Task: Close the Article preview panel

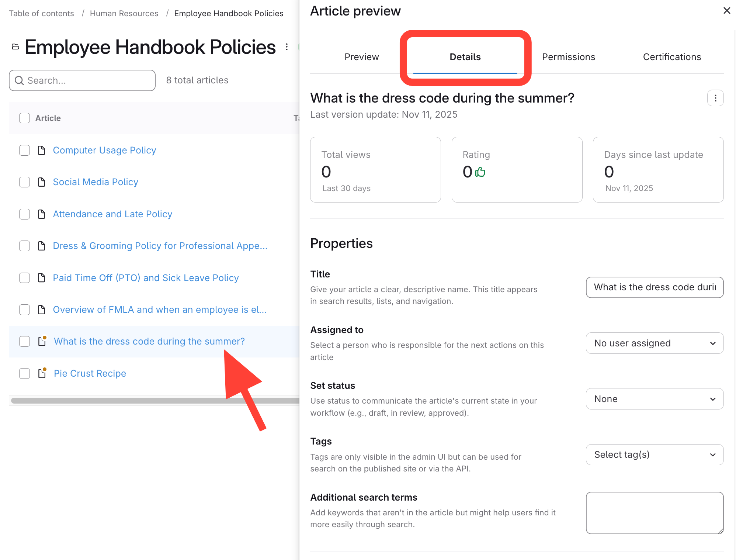Action: click(727, 11)
